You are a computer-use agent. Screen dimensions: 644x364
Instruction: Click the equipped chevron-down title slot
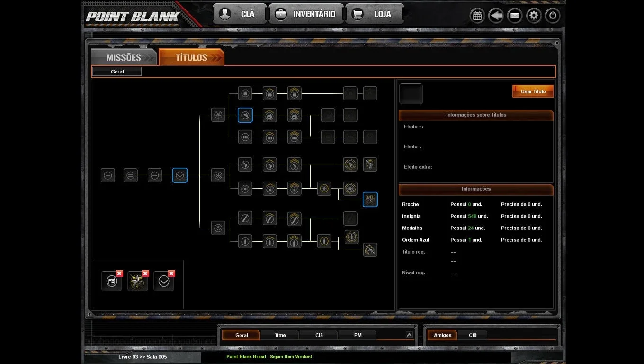163,281
